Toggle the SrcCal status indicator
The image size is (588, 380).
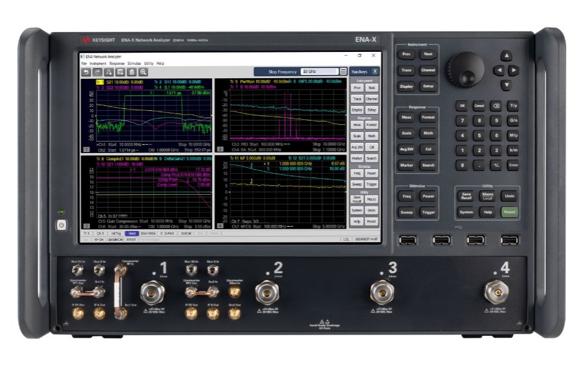(186, 234)
